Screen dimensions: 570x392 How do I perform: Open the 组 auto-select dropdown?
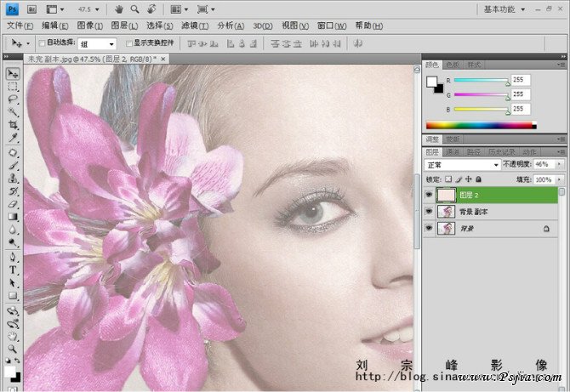point(96,43)
